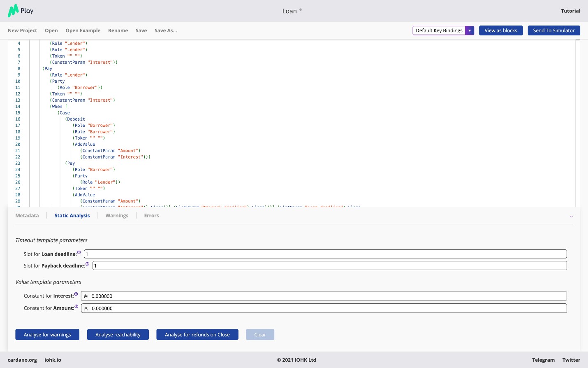Click Send To Simulator button

click(x=554, y=30)
